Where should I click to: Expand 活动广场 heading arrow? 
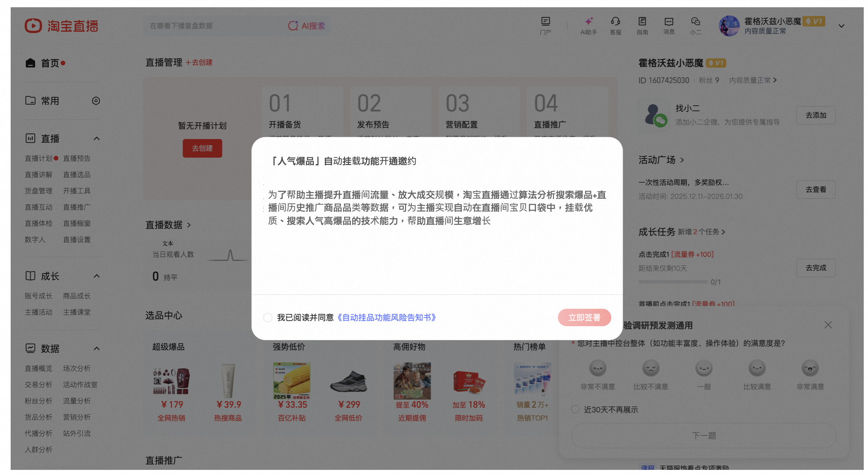coord(682,160)
